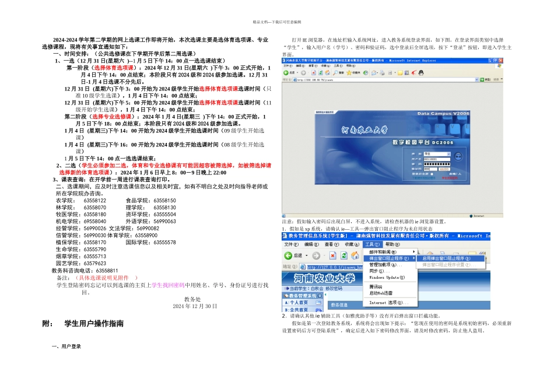
Task: Choose 腾讯QQ from the 工具 menu
Action: (x=390, y=286)
